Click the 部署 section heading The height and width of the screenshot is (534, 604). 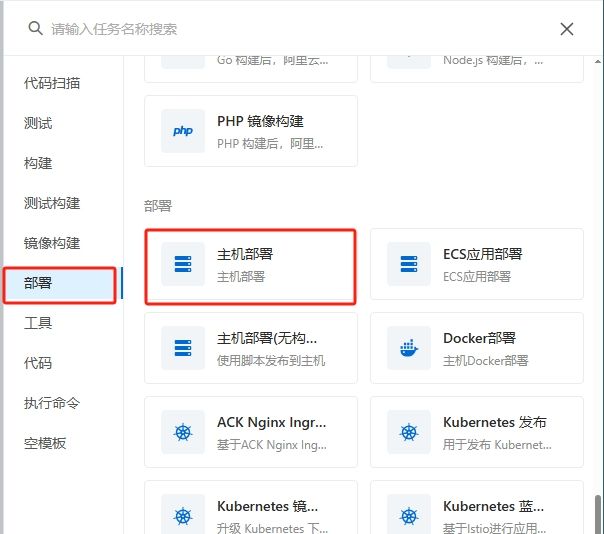click(x=158, y=206)
